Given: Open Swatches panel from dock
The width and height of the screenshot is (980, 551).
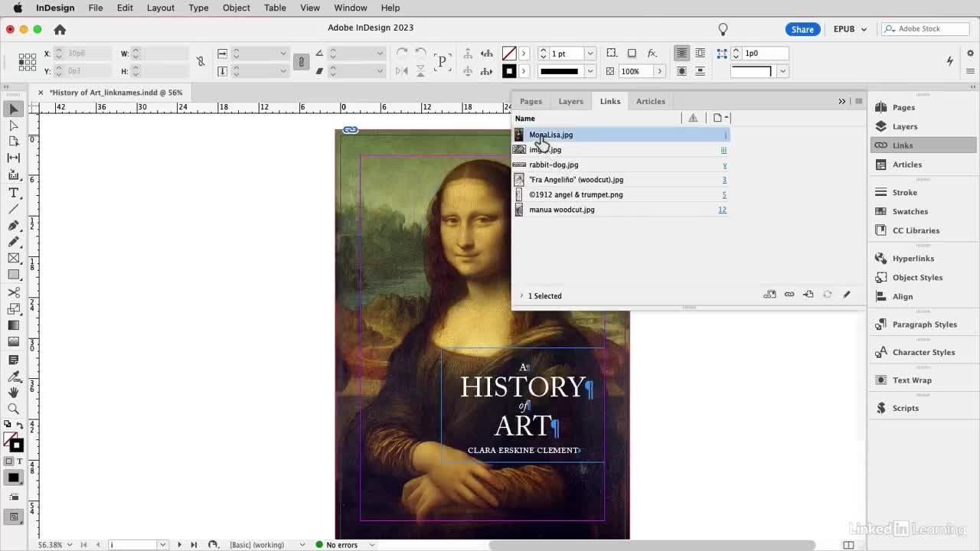Looking at the screenshot, I should pyautogui.click(x=910, y=211).
